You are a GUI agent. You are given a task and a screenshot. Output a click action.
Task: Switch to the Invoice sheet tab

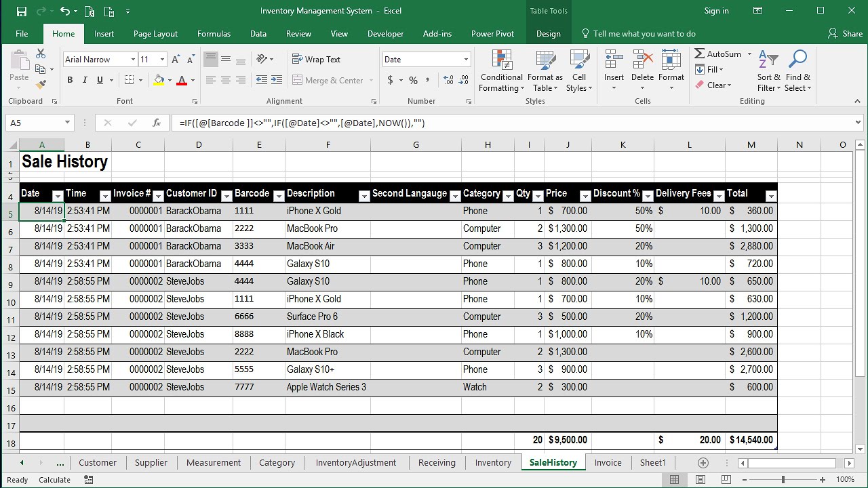point(608,462)
